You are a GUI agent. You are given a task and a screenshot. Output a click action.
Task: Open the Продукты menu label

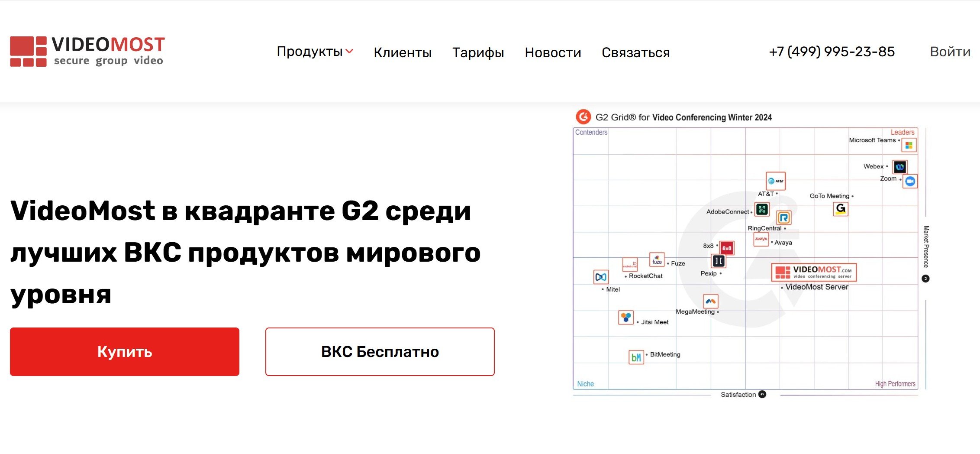pyautogui.click(x=309, y=51)
